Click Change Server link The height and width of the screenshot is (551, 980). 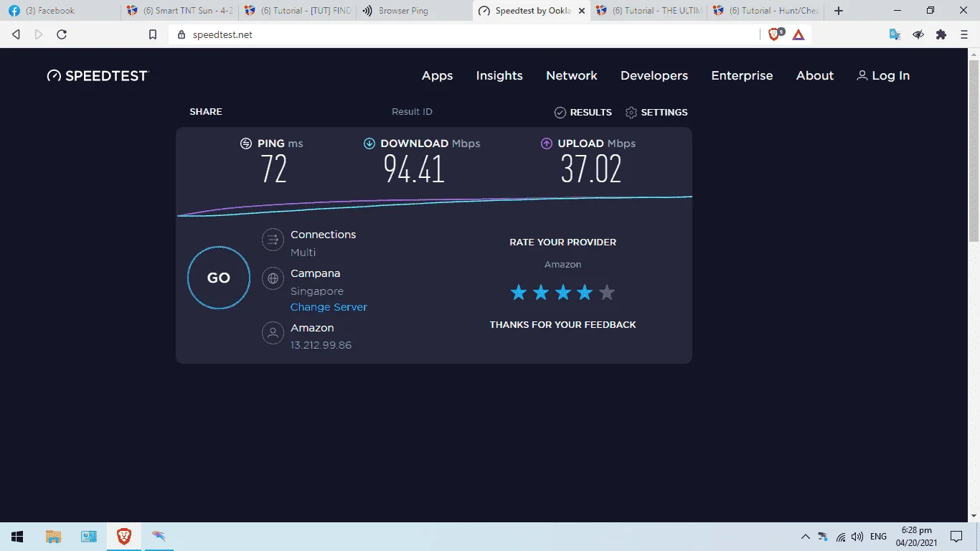[329, 307]
